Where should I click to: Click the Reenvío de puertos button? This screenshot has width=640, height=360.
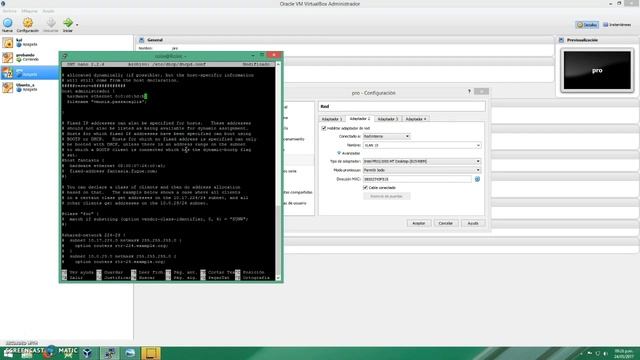387,196
